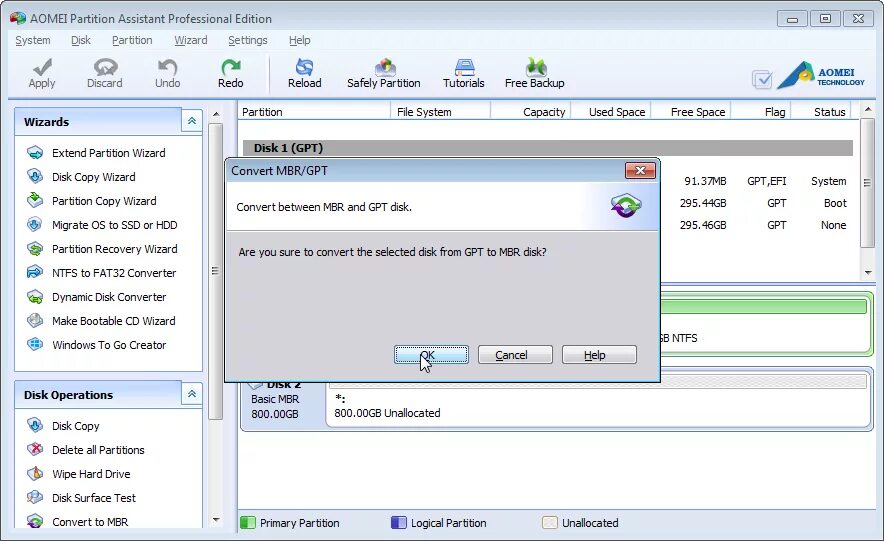
Task: Click the 295.46GB free space cell
Action: pos(703,225)
